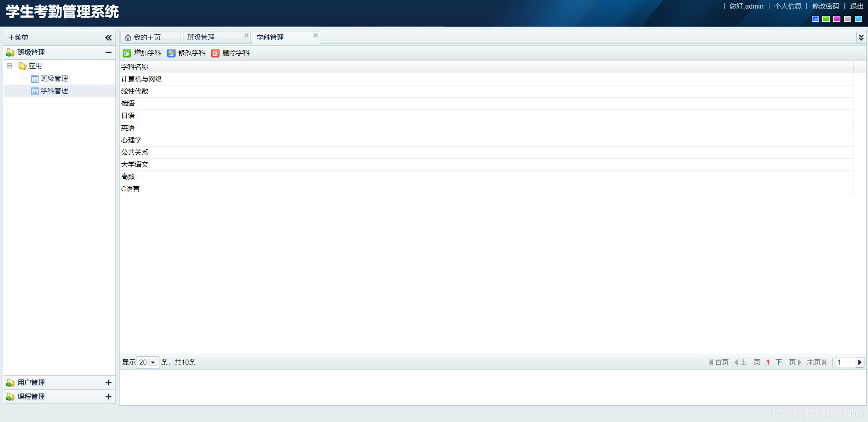This screenshot has height=422, width=868.
Task: Go to 末页 last page
Action: point(817,362)
